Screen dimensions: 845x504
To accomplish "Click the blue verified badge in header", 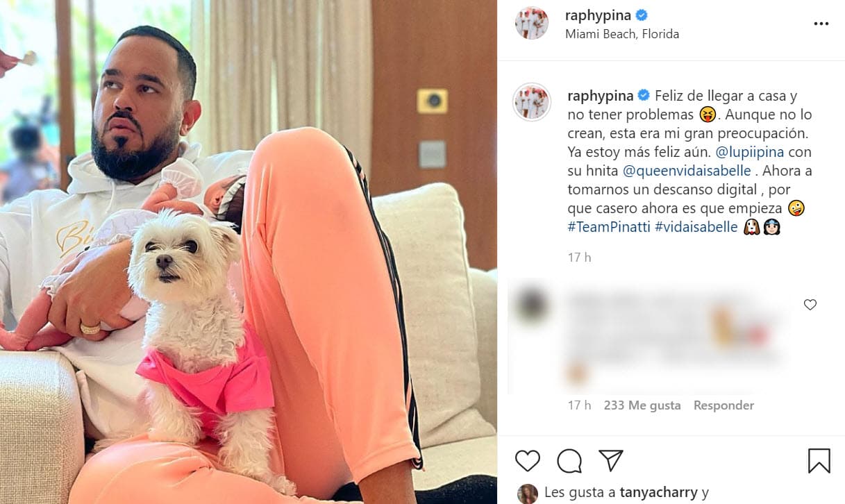I will pos(642,15).
